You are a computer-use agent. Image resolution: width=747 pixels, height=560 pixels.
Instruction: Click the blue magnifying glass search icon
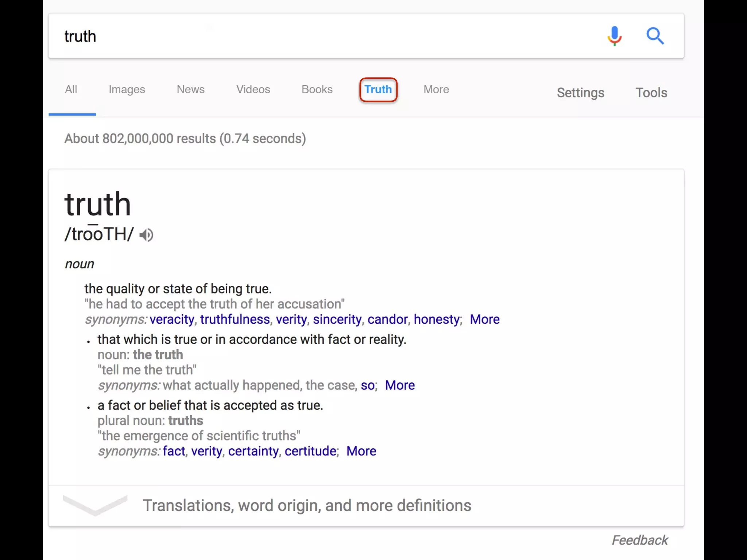(655, 36)
